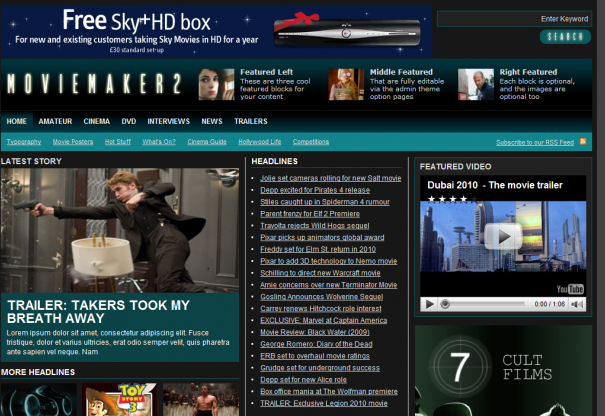Mute the video using the speaker icon
This screenshot has width=605, height=416.
point(577,304)
